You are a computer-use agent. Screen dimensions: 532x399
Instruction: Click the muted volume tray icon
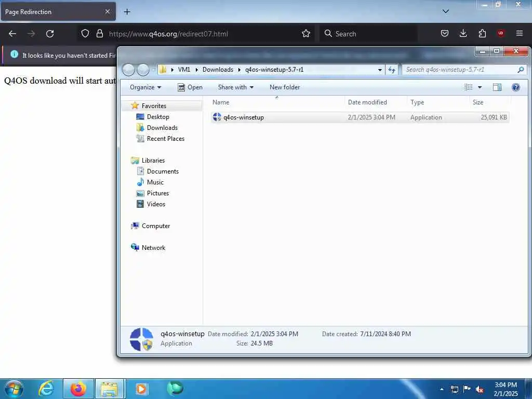click(x=480, y=389)
